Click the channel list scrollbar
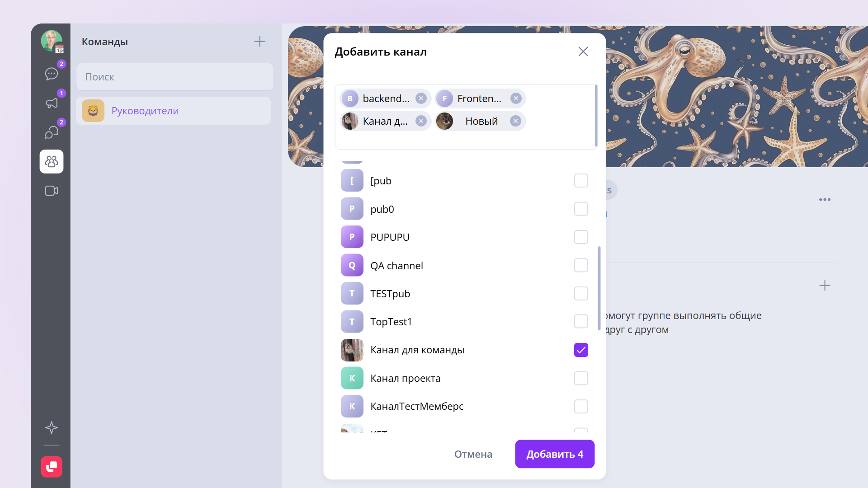Image resolution: width=868 pixels, height=488 pixels. pos(599,288)
